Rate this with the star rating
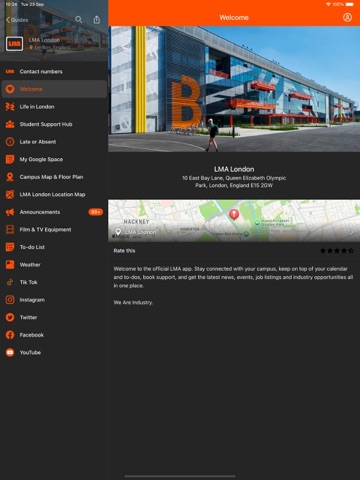 click(x=337, y=251)
